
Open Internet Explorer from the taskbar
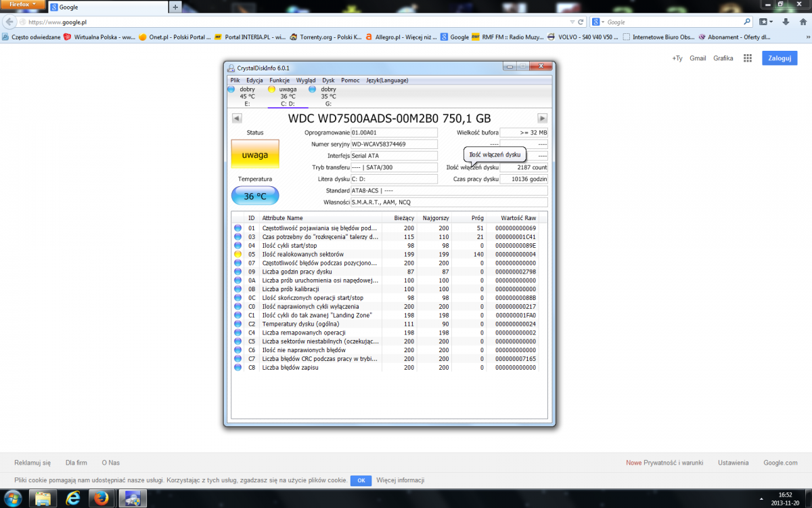73,499
